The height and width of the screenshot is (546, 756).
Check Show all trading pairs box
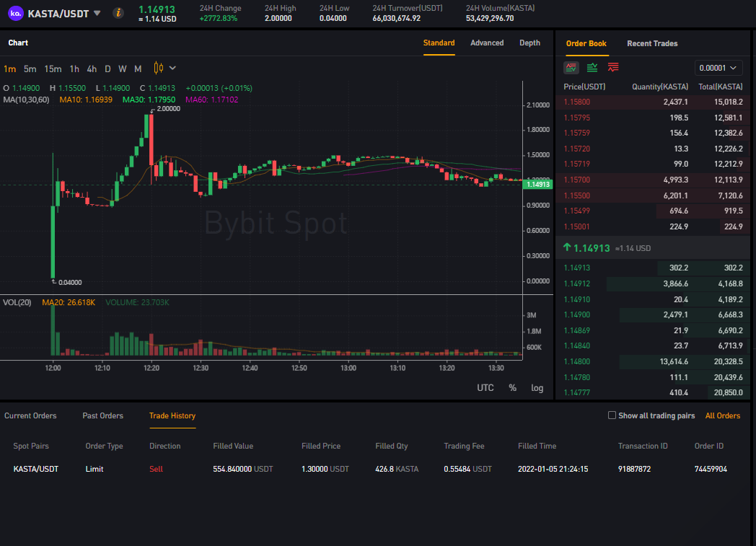pos(612,415)
